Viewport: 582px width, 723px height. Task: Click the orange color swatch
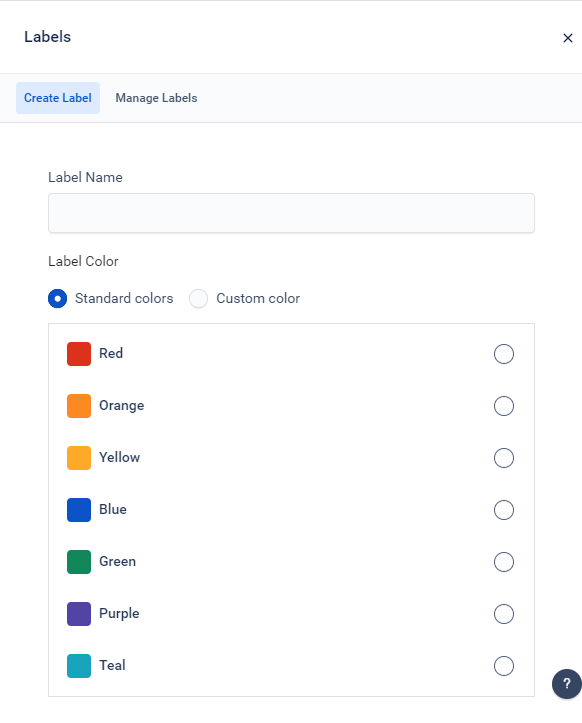79,406
